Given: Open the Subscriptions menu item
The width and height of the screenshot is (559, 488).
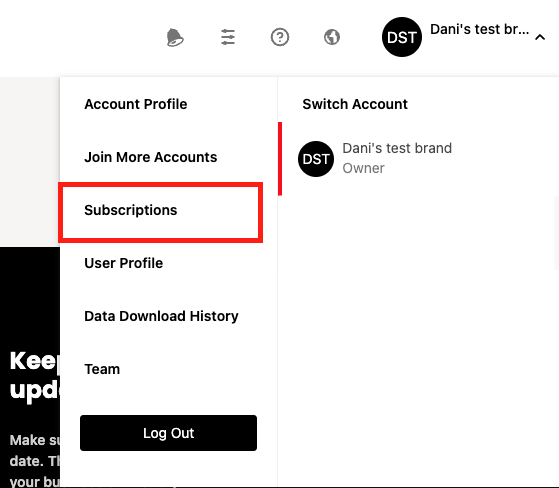Looking at the screenshot, I should click(130, 210).
